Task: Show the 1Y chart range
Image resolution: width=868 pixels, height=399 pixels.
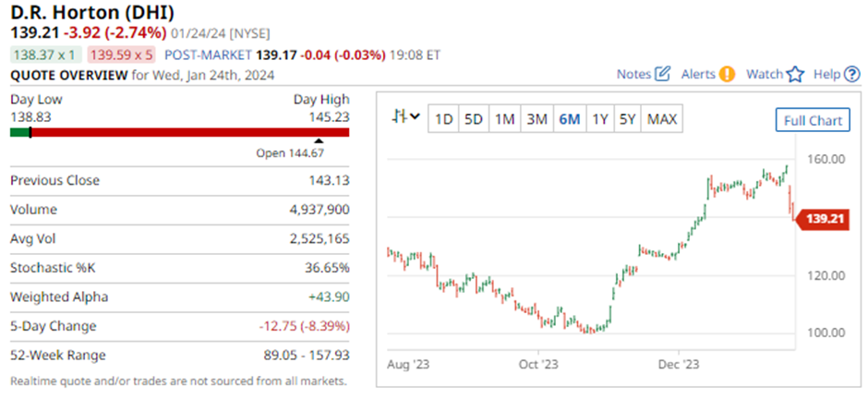Action: click(x=600, y=119)
